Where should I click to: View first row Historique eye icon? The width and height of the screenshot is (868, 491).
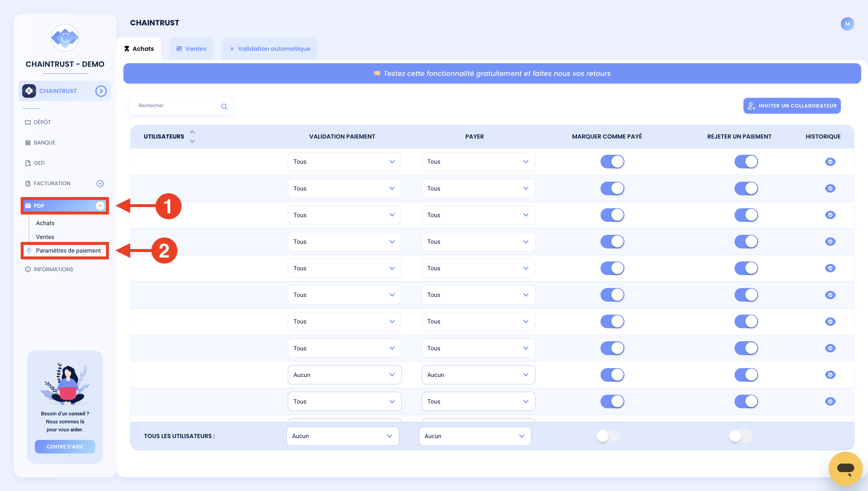(830, 162)
